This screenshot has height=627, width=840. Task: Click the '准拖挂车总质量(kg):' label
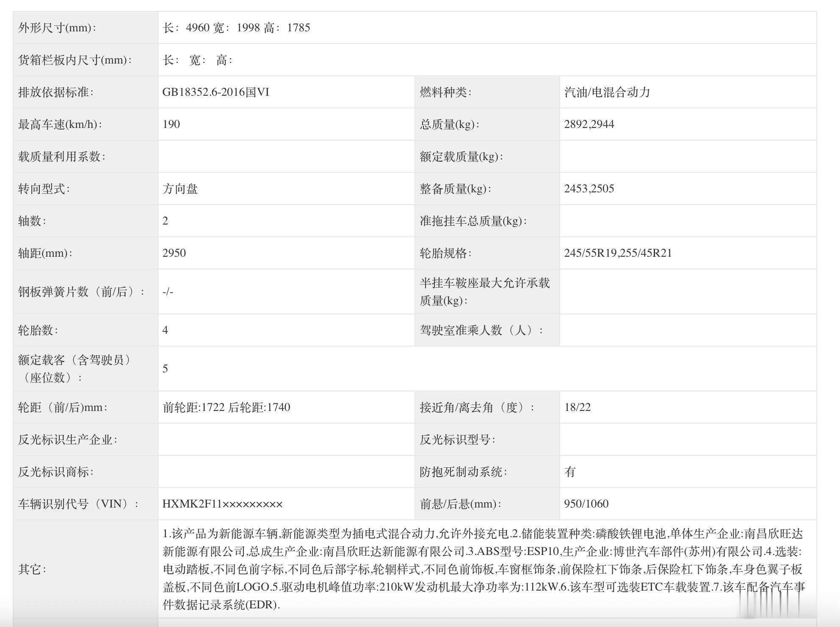pyautogui.click(x=473, y=221)
